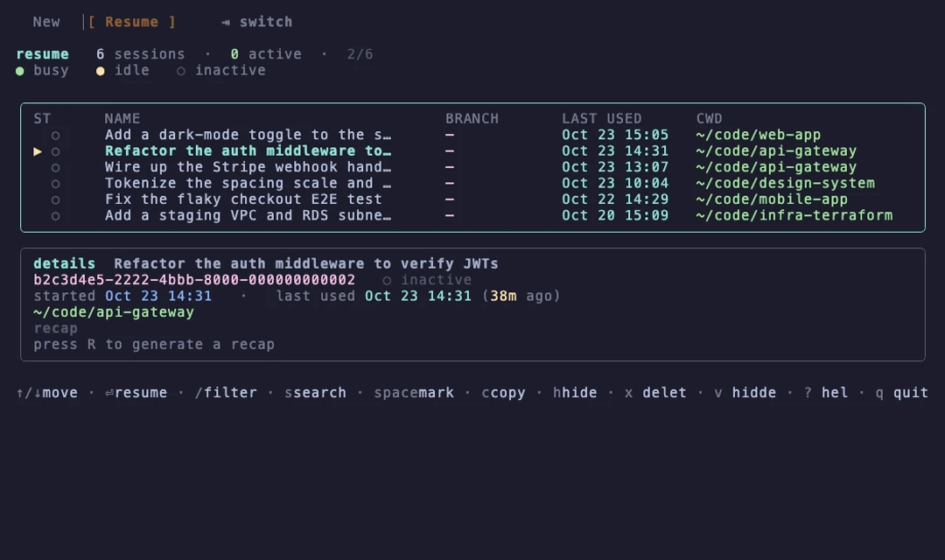This screenshot has width=945, height=560.
Task: Click the hide shortcut hint
Action: [575, 393]
